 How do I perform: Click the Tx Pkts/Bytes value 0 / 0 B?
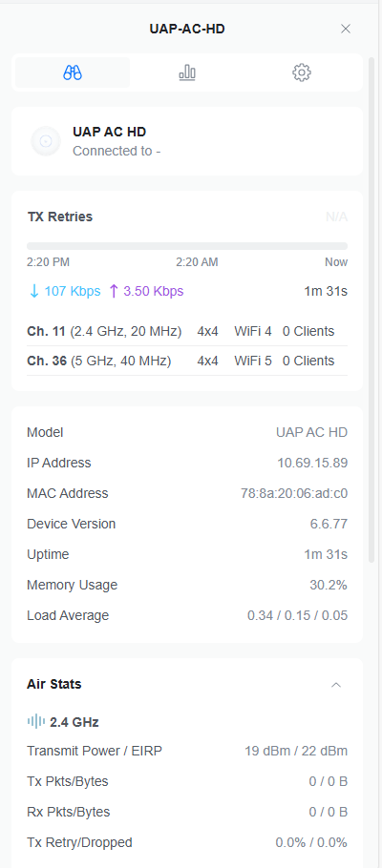329,781
